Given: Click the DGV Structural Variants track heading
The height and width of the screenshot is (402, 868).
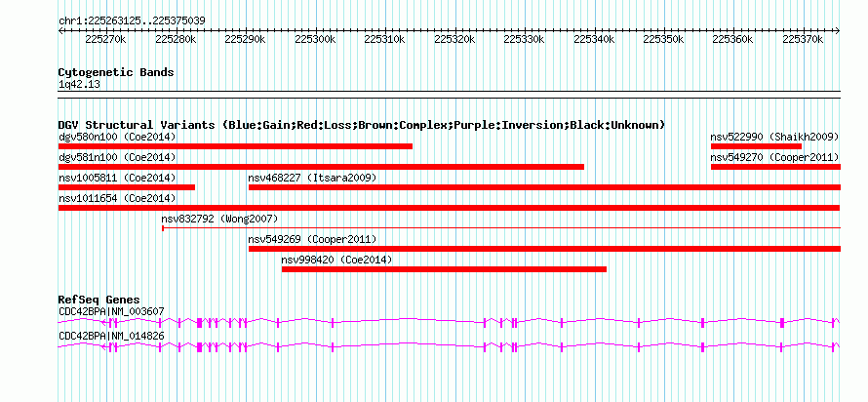Looking at the screenshot, I should point(362,125).
